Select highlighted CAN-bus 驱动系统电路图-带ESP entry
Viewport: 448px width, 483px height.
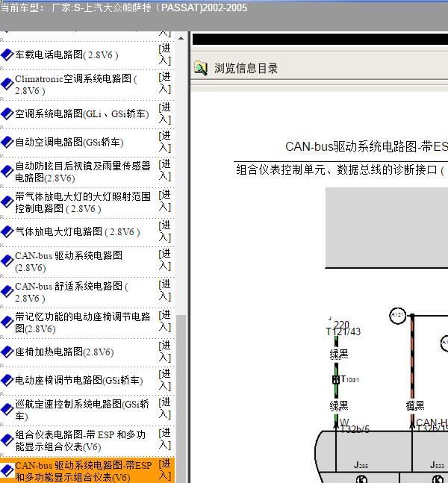click(x=83, y=471)
